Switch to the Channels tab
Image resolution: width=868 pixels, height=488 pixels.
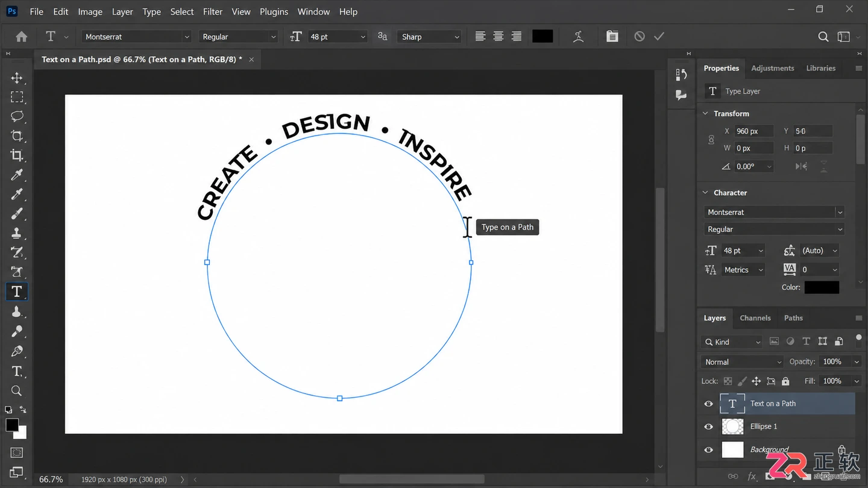(755, 318)
